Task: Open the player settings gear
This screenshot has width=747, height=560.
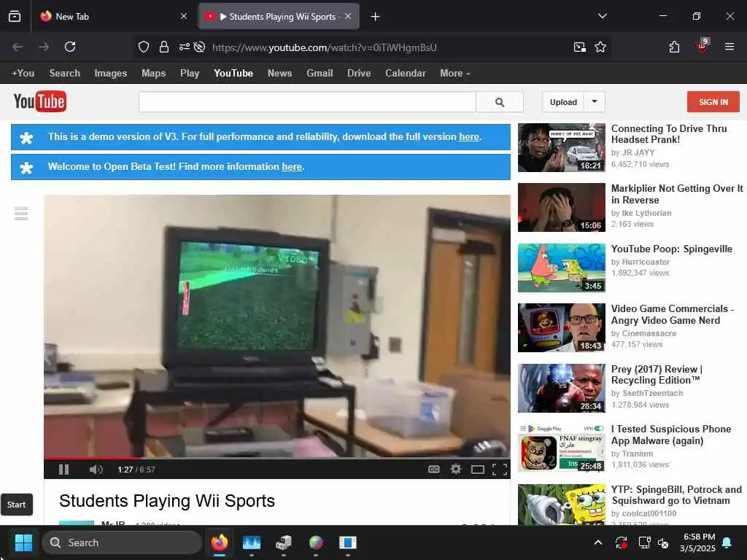Action: (456, 470)
